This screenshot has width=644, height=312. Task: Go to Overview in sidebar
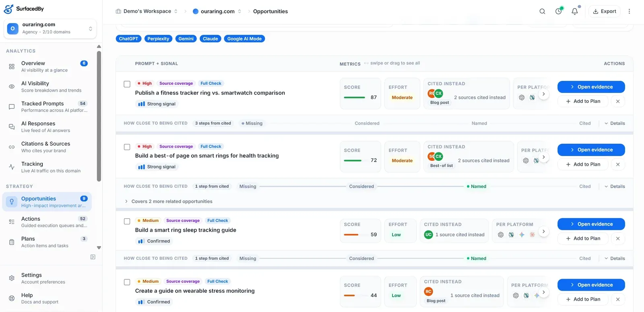tap(47, 66)
